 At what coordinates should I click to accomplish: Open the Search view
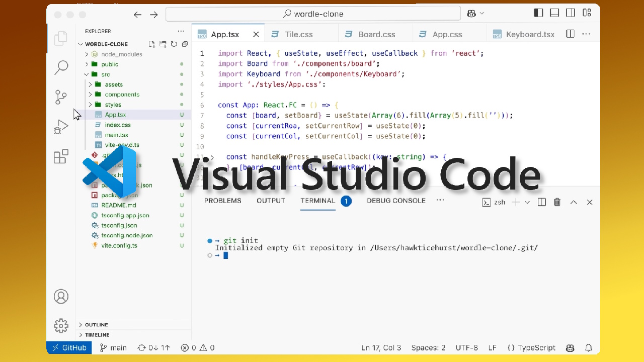click(x=61, y=67)
